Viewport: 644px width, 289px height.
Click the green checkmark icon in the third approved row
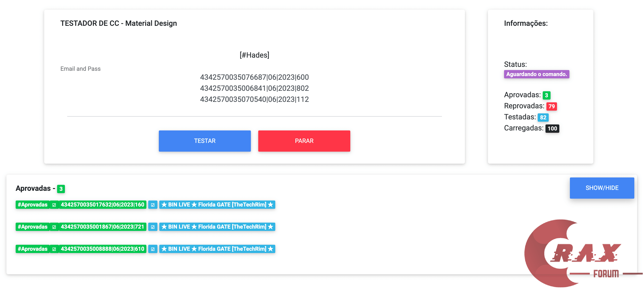coord(54,249)
